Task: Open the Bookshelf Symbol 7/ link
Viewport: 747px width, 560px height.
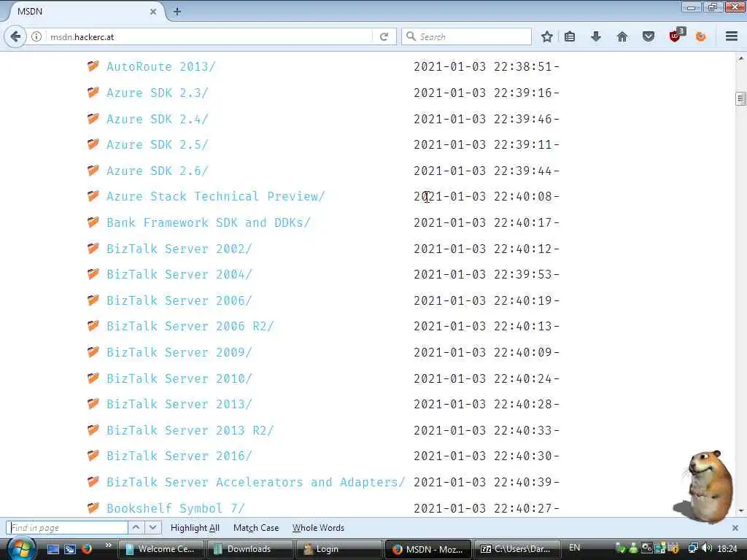Action: click(x=175, y=508)
